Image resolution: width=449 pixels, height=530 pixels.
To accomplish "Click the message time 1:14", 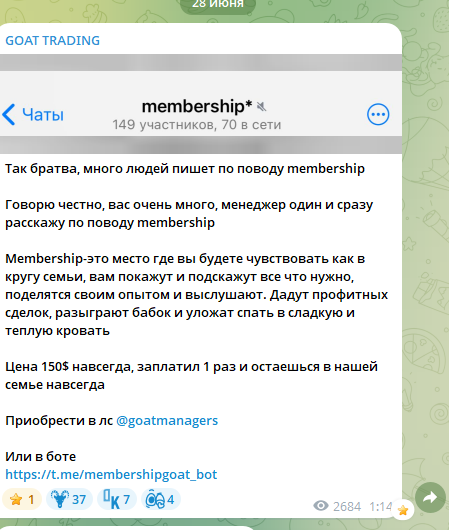I will (x=380, y=506).
